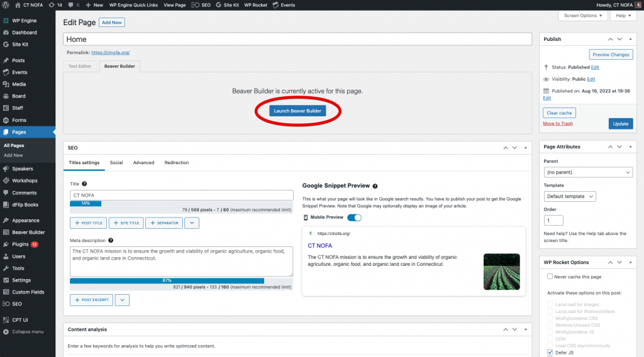Open Custom Fields in the sidebar
The height and width of the screenshot is (357, 644).
(28, 292)
